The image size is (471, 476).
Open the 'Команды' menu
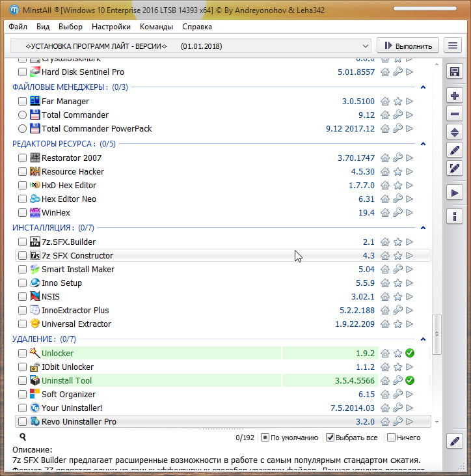pos(156,27)
